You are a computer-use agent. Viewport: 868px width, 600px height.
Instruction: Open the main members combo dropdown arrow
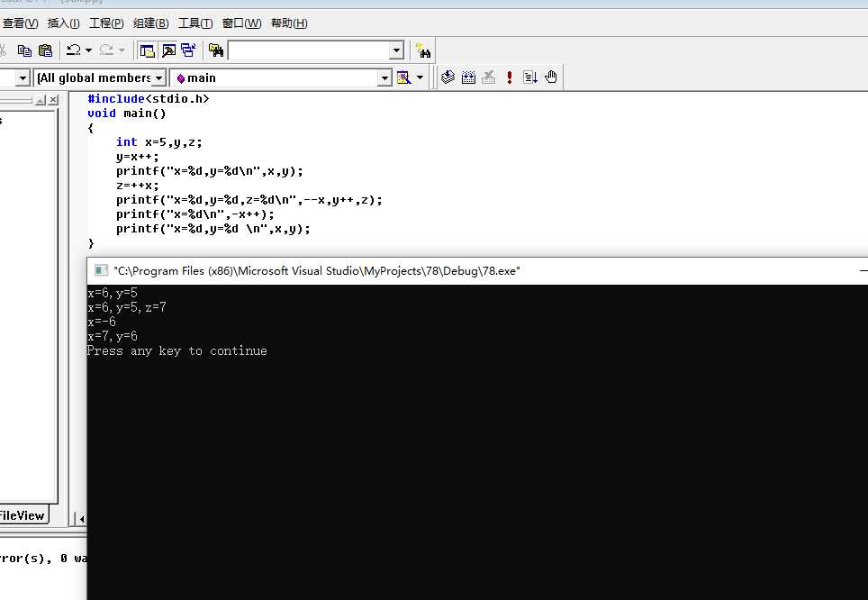[x=384, y=78]
